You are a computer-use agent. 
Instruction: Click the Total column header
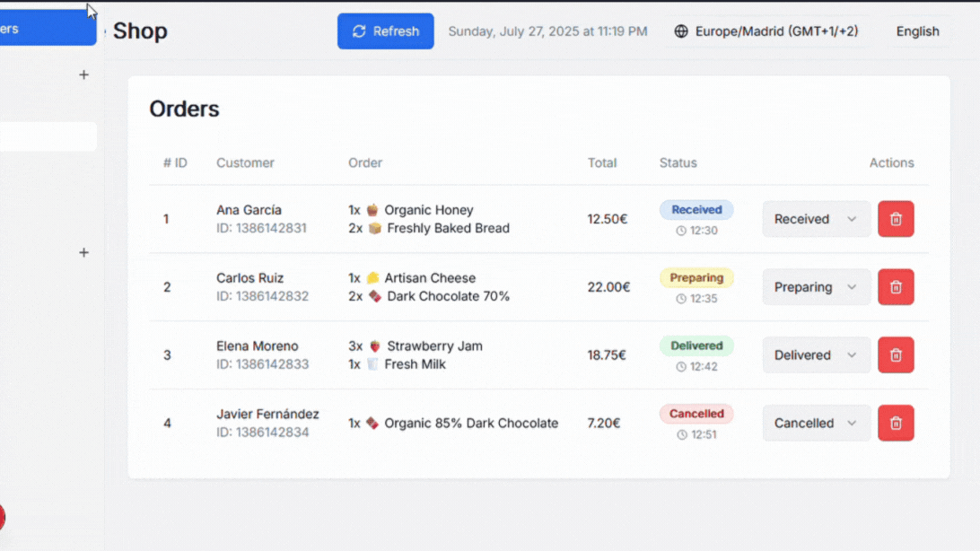pos(602,162)
